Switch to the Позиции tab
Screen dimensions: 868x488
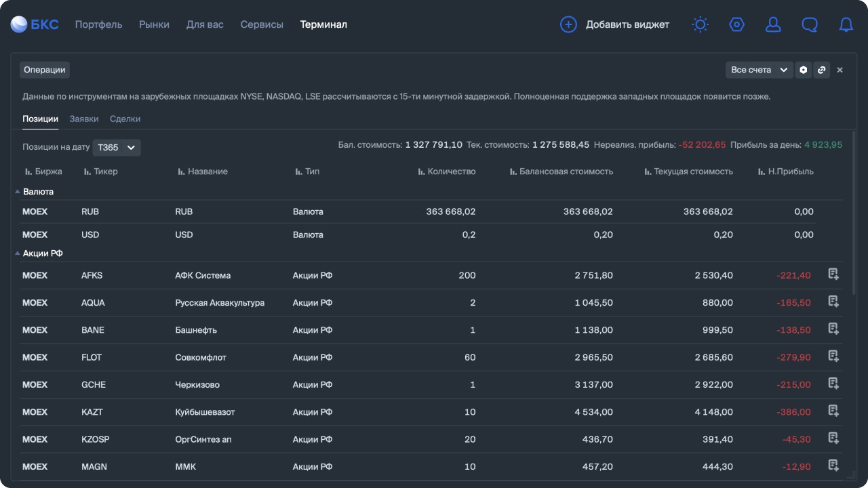point(40,119)
